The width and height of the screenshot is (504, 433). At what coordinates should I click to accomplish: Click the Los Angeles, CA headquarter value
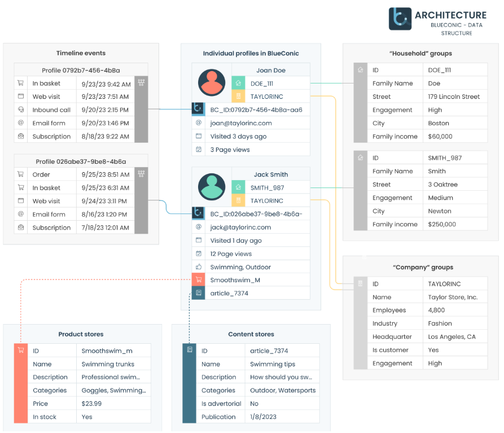[452, 336]
